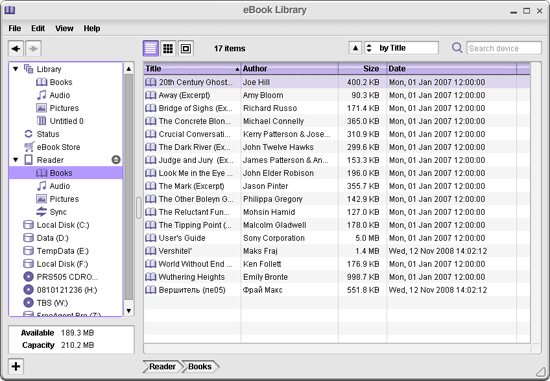The width and height of the screenshot is (550, 381).
Task: Select the User's Guide book
Action: point(337,238)
